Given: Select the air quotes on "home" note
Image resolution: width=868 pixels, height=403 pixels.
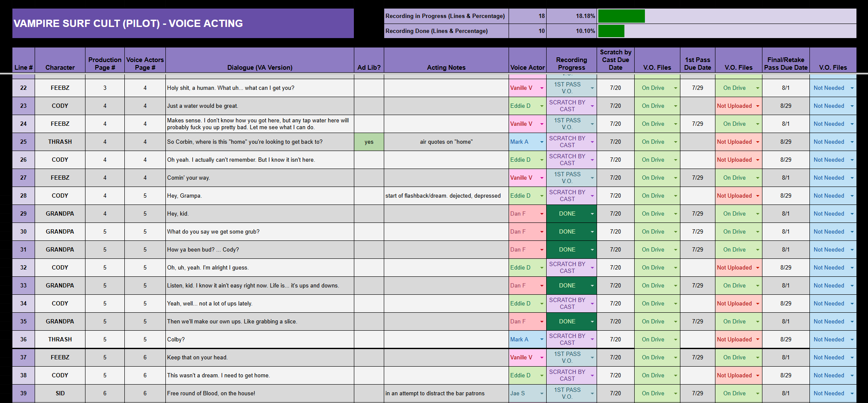Looking at the screenshot, I should pos(446,142).
